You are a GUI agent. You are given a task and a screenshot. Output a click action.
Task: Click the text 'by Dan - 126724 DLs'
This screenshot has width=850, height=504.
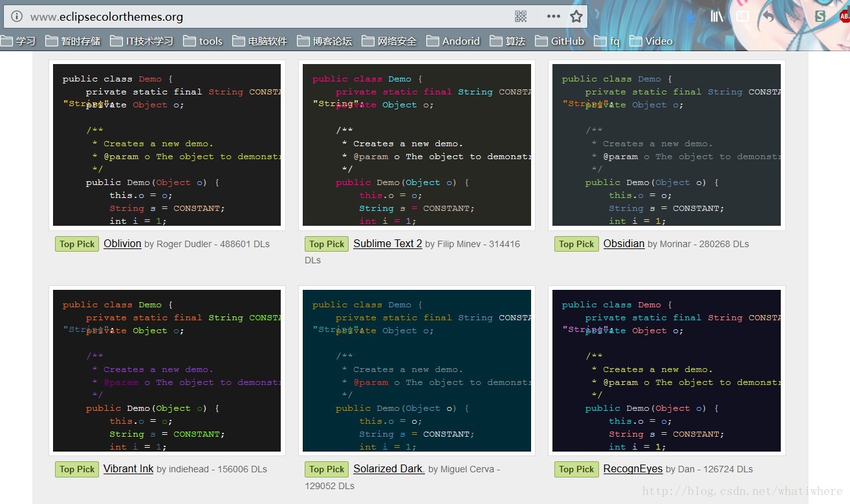tap(709, 469)
